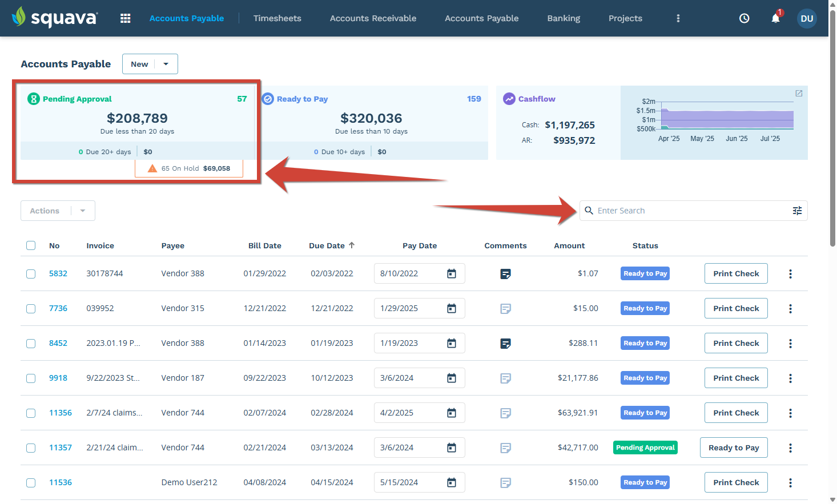Sort by the Payee column header
This screenshot has height=504, width=837.
click(173, 245)
